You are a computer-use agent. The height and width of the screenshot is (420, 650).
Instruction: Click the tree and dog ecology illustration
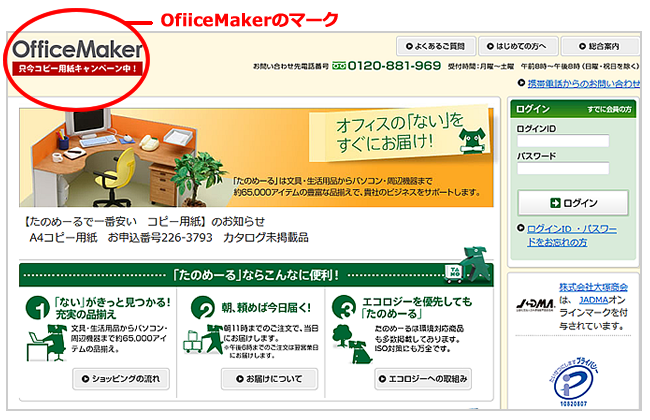click(x=353, y=344)
